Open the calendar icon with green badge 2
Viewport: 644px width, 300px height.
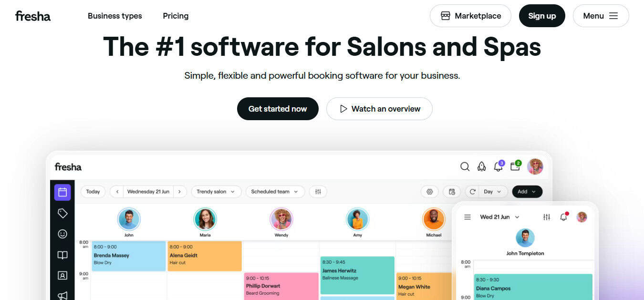click(x=516, y=166)
